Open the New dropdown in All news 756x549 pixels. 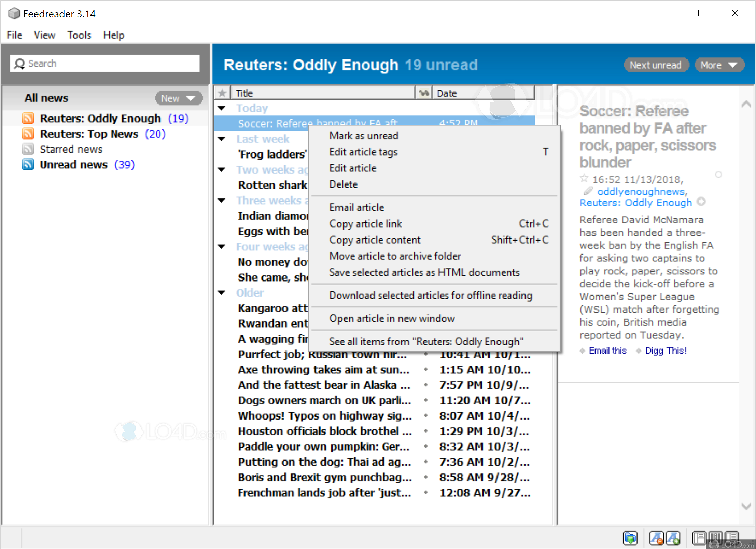tap(179, 98)
